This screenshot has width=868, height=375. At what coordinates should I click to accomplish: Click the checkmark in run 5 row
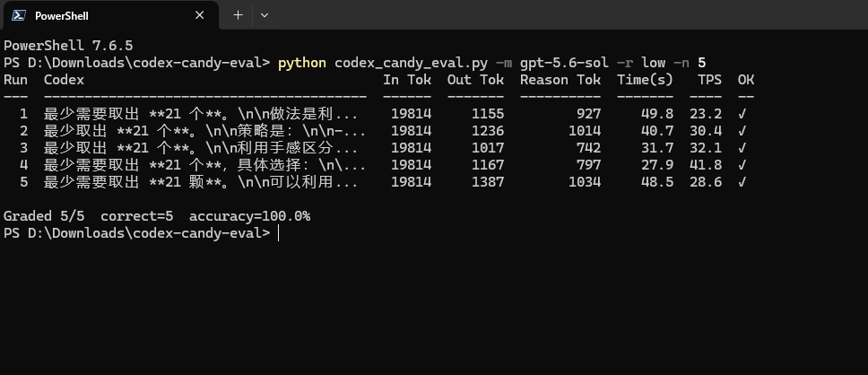742,182
